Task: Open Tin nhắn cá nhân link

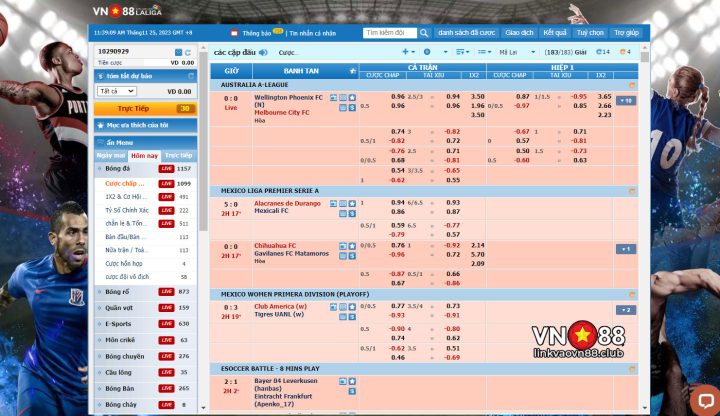Action: pos(313,34)
